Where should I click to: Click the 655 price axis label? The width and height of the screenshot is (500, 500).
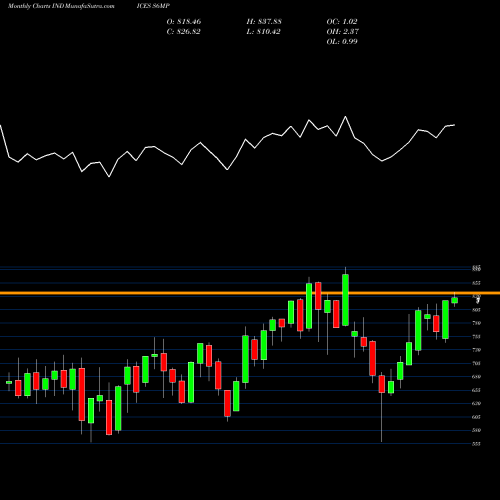(x=476, y=390)
